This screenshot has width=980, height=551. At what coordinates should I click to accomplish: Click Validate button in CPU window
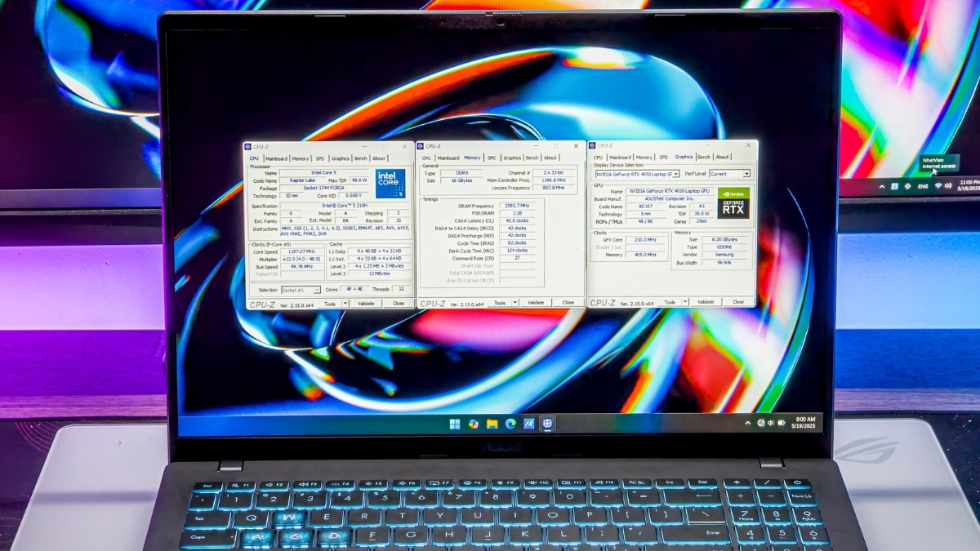(366, 304)
